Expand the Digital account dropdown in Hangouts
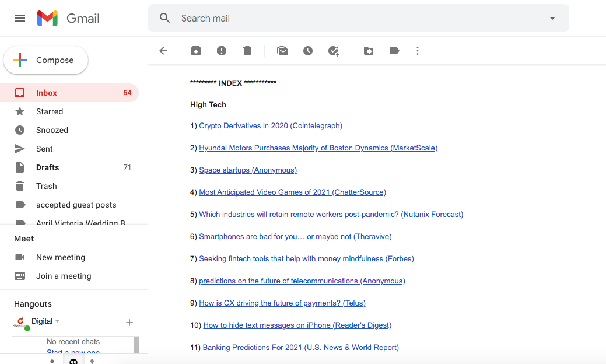The height and width of the screenshot is (364, 606). pyautogui.click(x=58, y=321)
